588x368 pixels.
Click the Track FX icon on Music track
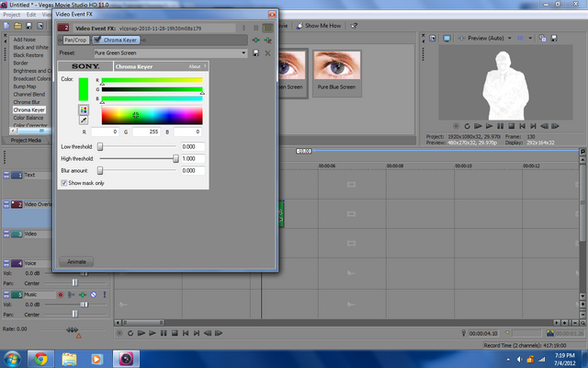83,294
